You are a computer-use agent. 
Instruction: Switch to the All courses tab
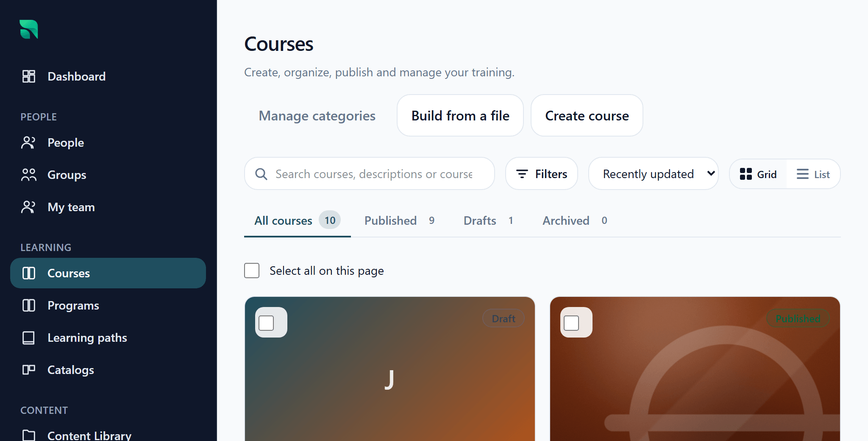pyautogui.click(x=298, y=220)
